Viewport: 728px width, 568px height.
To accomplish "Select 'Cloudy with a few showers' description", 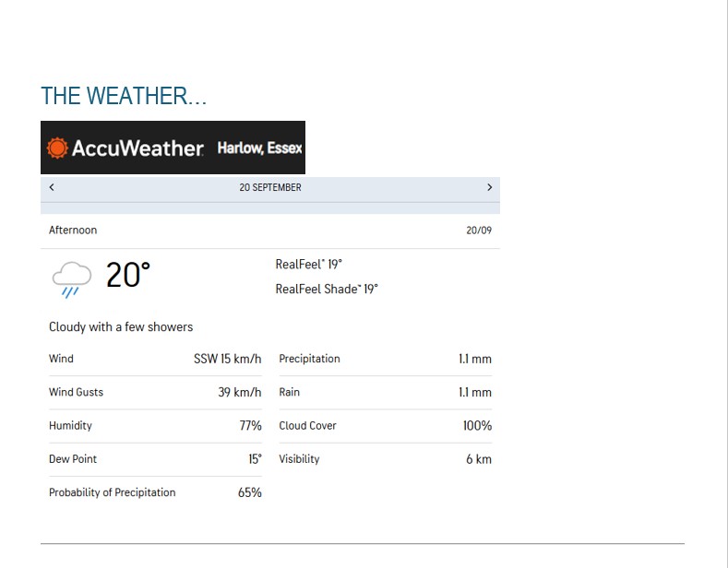I will pyautogui.click(x=121, y=327).
